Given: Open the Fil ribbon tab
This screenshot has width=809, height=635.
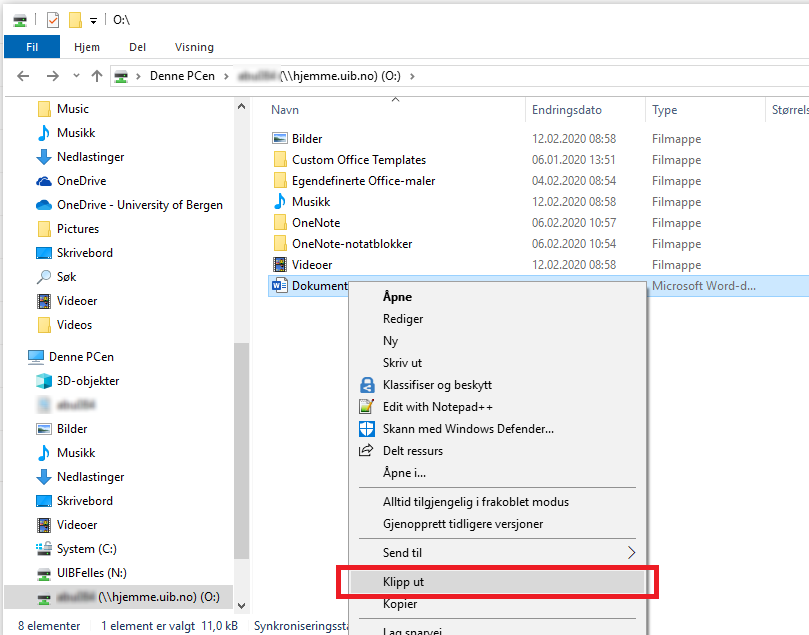Looking at the screenshot, I should pos(32,47).
